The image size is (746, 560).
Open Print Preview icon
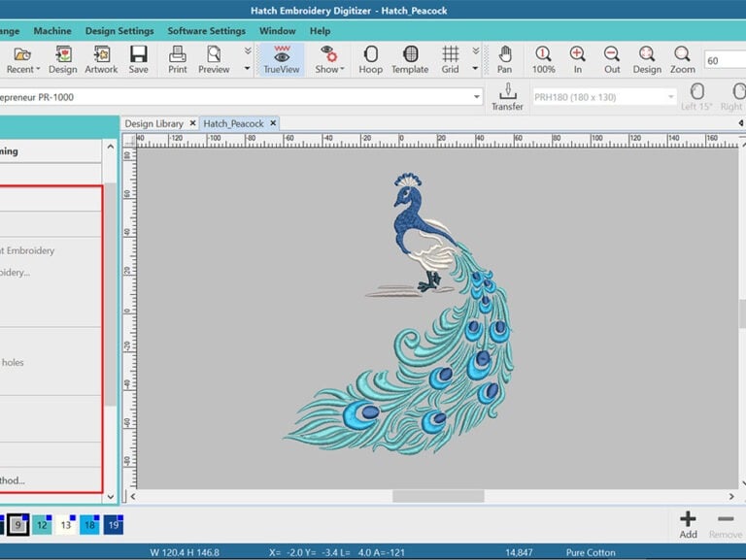214,59
